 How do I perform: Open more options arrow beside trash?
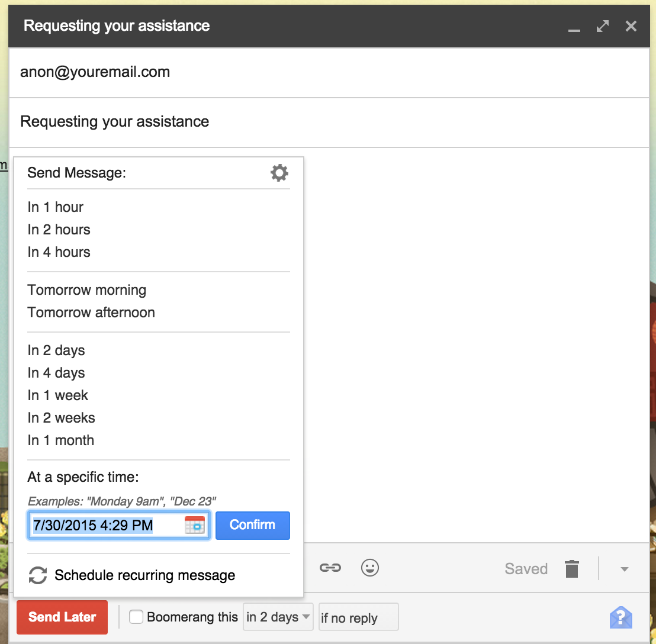coord(623,569)
